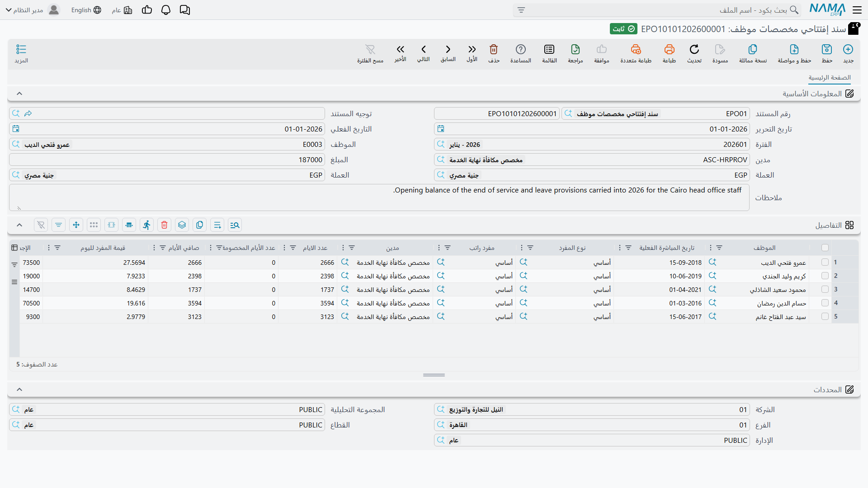The height and width of the screenshot is (488, 868).
Task: Open the chat messages icon
Action: point(185,10)
